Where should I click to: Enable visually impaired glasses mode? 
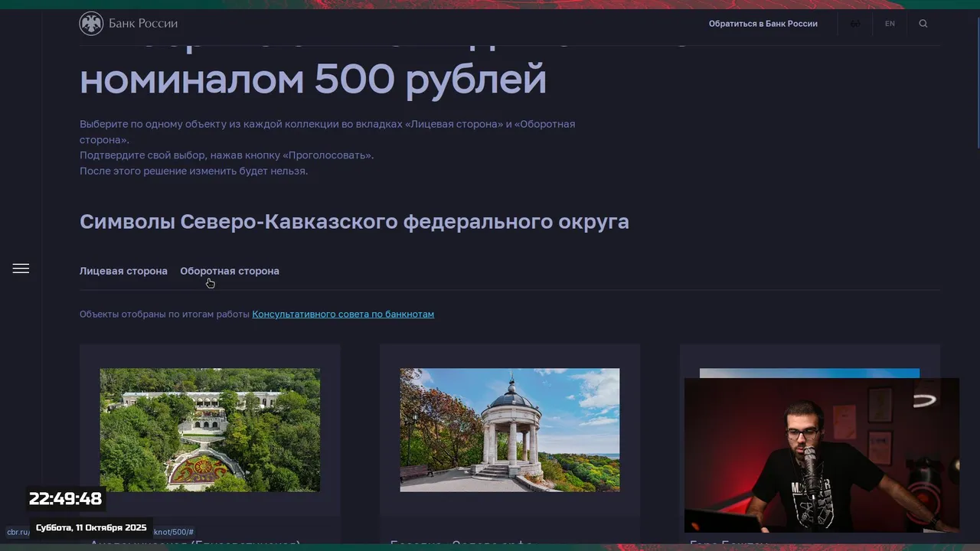(855, 24)
